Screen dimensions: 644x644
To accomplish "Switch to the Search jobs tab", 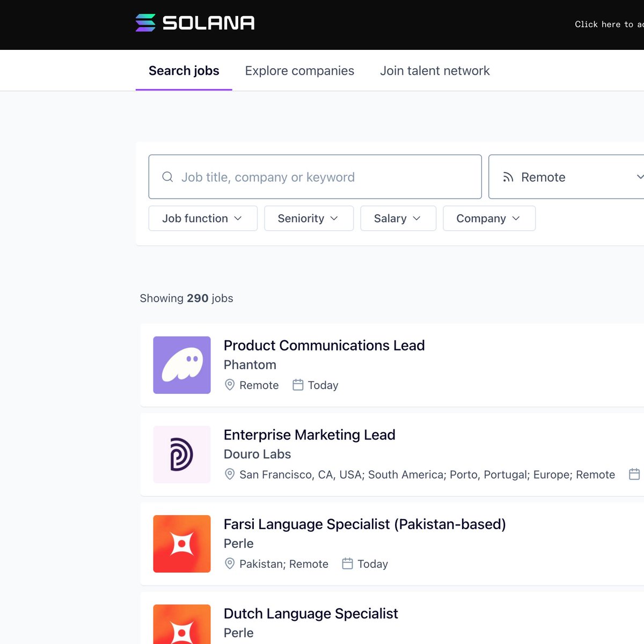I will pos(184,71).
